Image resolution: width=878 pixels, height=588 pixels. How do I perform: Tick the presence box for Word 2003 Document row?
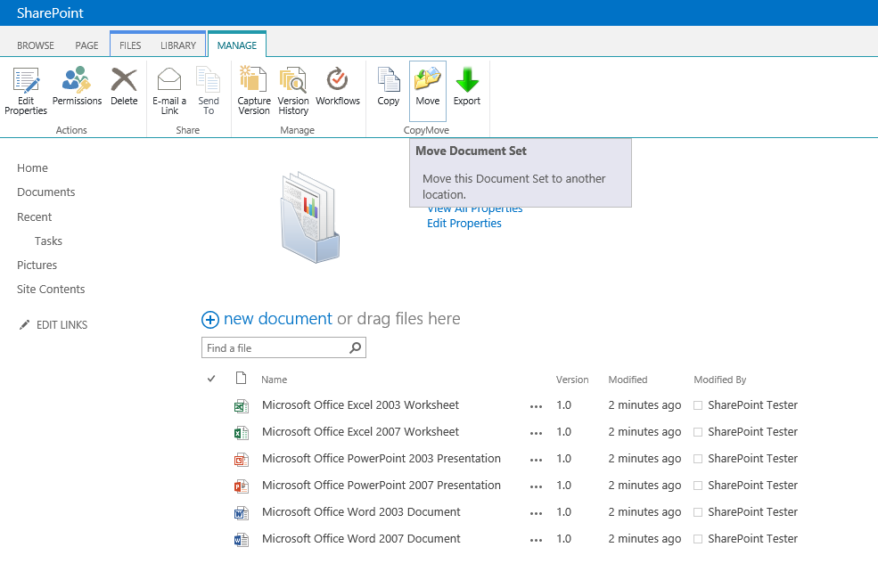[698, 512]
